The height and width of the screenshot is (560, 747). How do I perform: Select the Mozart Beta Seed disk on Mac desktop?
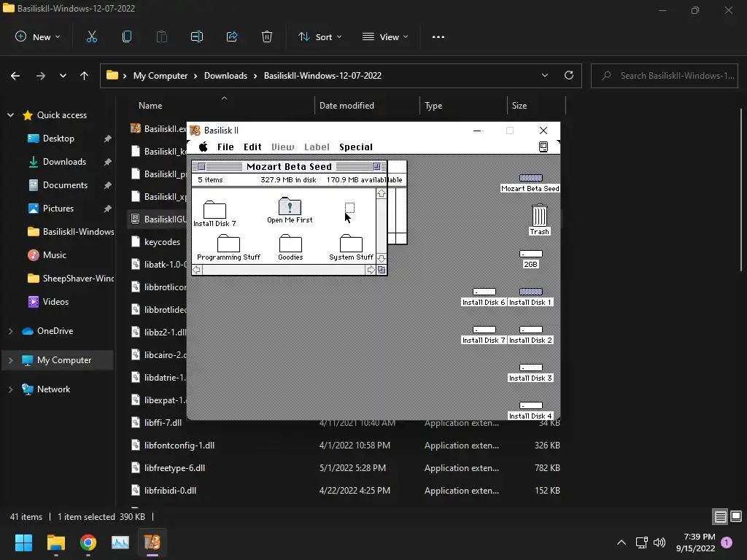530,183
